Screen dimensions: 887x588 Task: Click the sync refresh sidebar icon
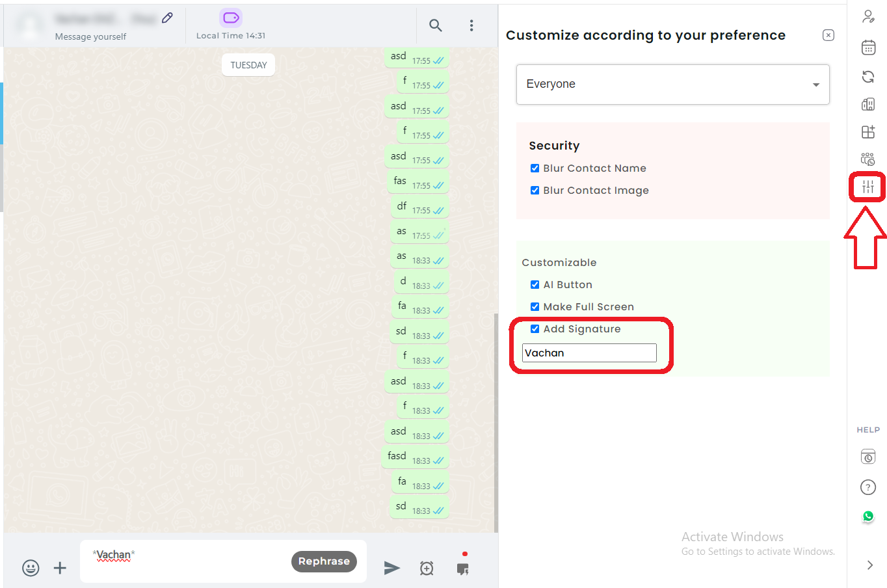click(x=868, y=77)
